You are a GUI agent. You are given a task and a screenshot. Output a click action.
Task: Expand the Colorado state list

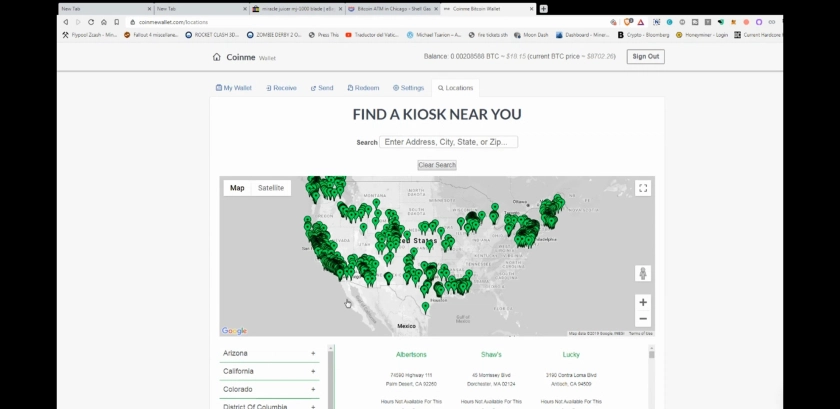[x=269, y=389]
